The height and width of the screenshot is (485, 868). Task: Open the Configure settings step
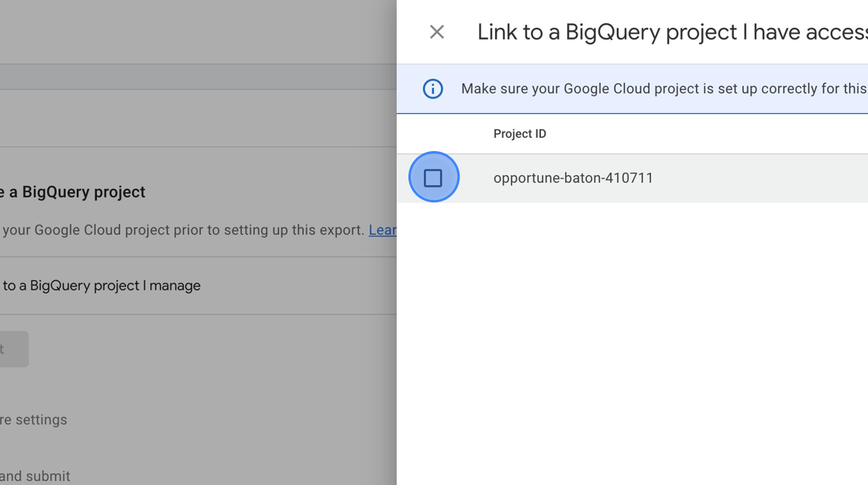[x=33, y=420]
